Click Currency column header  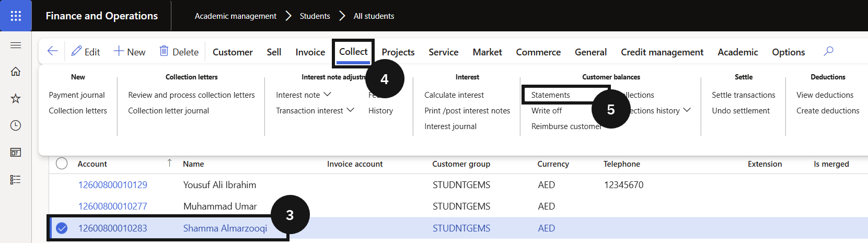[x=553, y=164]
